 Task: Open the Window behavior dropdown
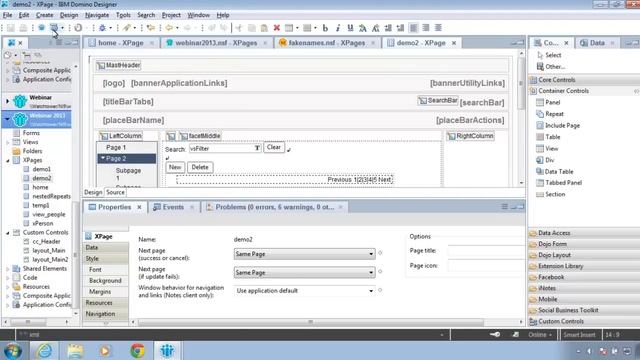(304, 291)
